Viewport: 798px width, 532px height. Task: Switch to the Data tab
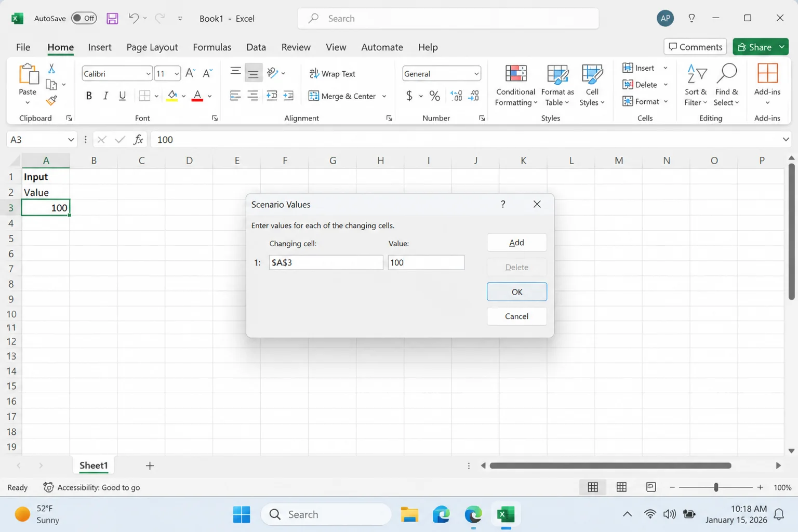[256, 47]
